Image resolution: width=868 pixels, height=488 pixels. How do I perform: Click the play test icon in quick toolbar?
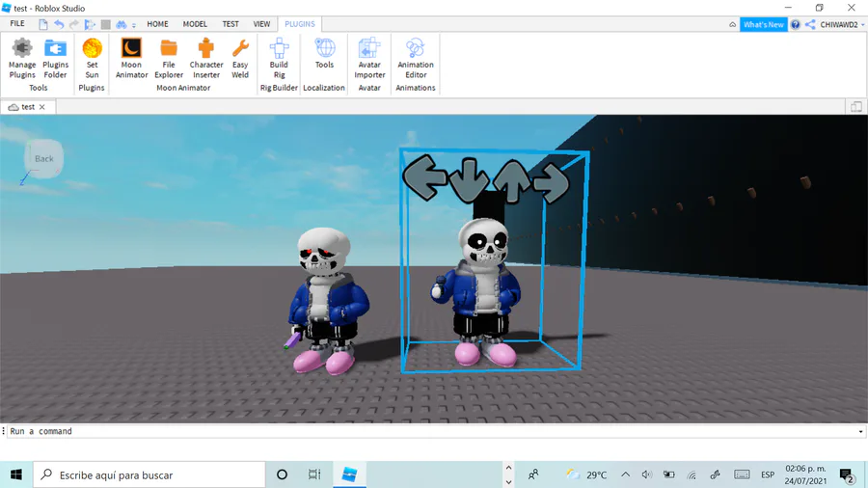click(x=89, y=24)
